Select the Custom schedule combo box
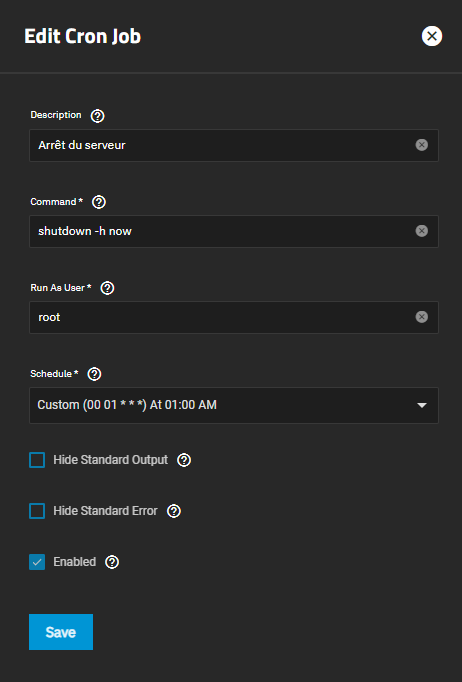 [x=234, y=405]
